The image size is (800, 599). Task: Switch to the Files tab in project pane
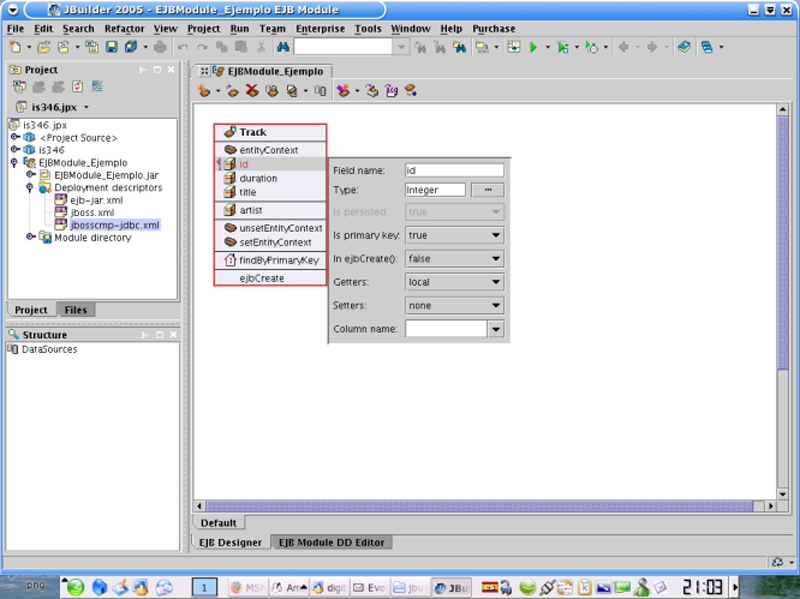(x=75, y=310)
